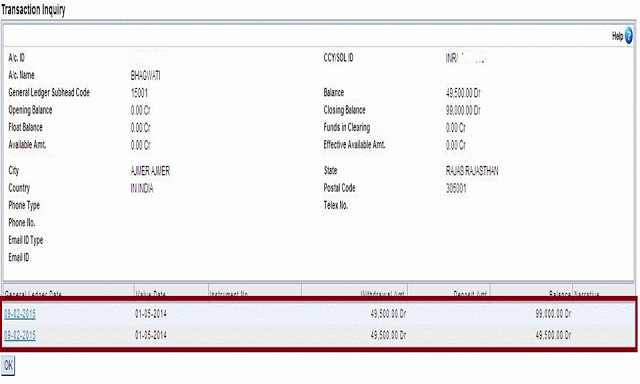Click the A/c. ID label
This screenshot has width=640, height=384.
16,58
